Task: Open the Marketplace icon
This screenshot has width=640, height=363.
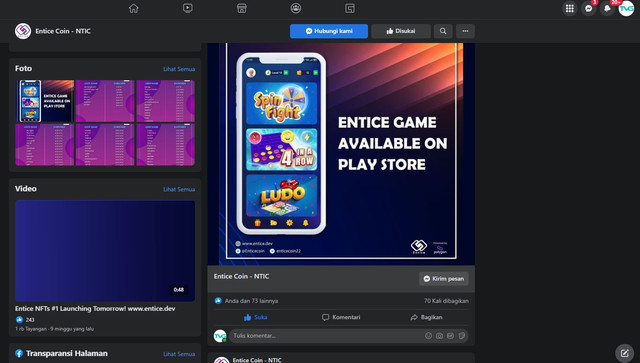Action: (x=242, y=8)
